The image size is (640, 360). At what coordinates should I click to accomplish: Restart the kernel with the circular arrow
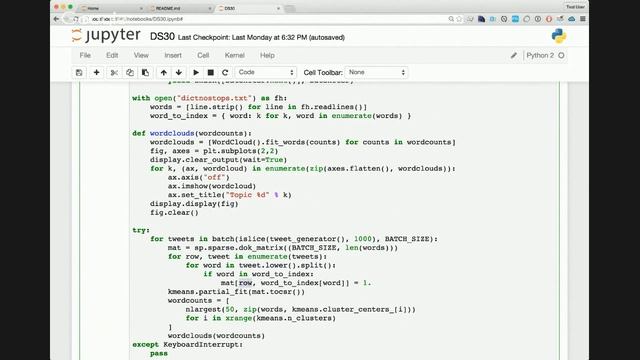(x=225, y=73)
